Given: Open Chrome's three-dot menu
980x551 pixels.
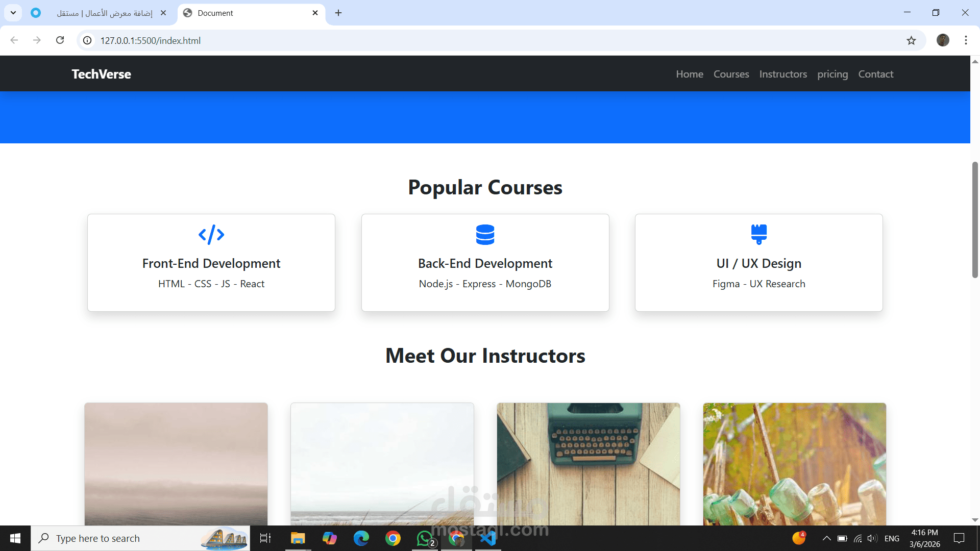Looking at the screenshot, I should [x=966, y=40].
